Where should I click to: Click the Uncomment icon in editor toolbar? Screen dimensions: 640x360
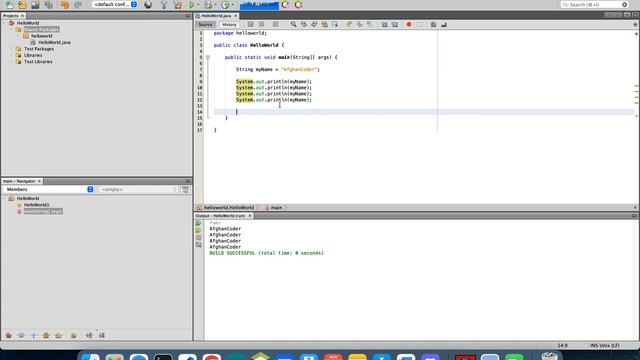[444, 24]
